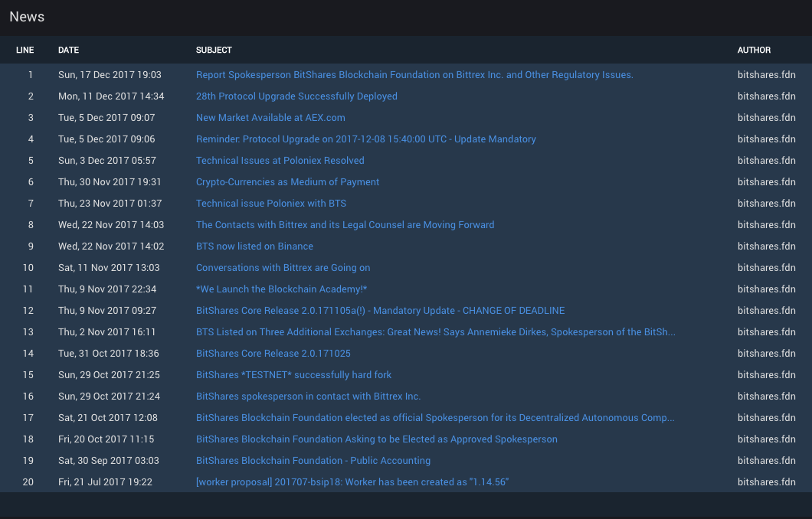This screenshot has height=519, width=812.
Task: Click date Sat, 11 Nov 2017 13:03
Action: [109, 268]
